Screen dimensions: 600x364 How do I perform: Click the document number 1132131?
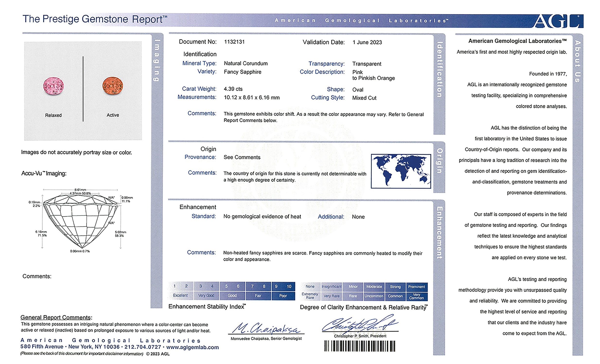(234, 42)
